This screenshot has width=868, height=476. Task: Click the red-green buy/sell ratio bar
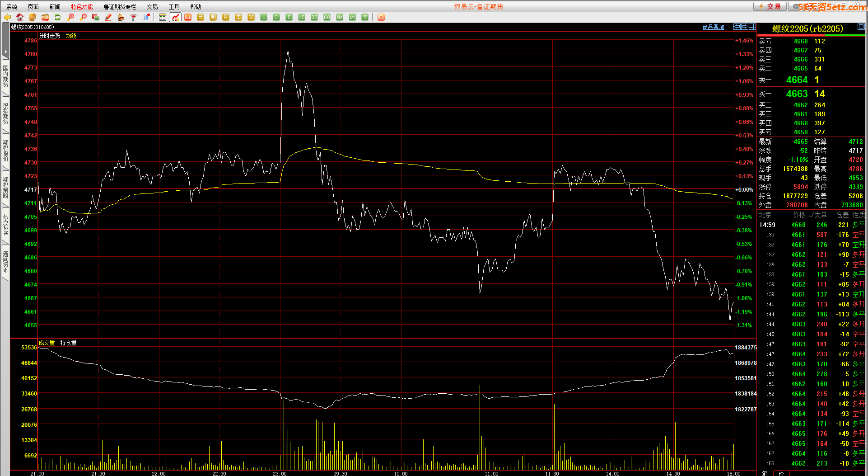[x=811, y=35]
